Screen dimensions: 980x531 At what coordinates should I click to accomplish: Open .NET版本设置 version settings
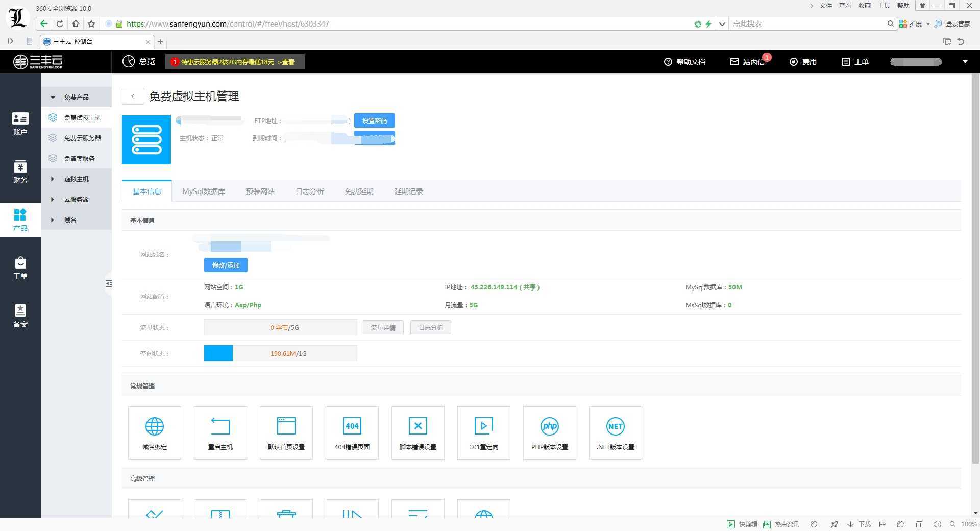(x=616, y=433)
